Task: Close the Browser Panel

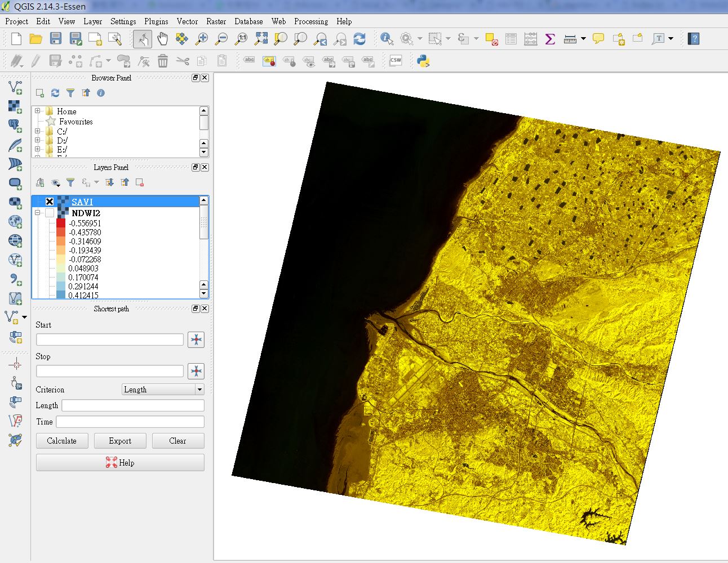Action: (x=205, y=78)
